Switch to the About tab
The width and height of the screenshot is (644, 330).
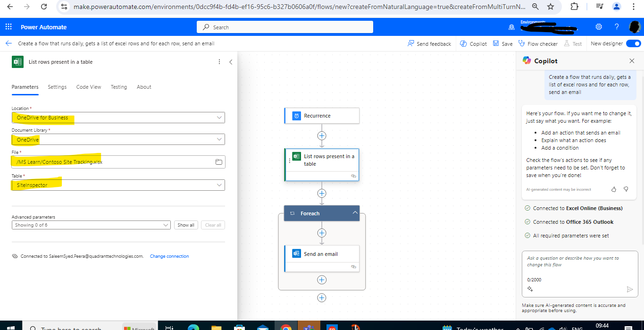coord(144,87)
